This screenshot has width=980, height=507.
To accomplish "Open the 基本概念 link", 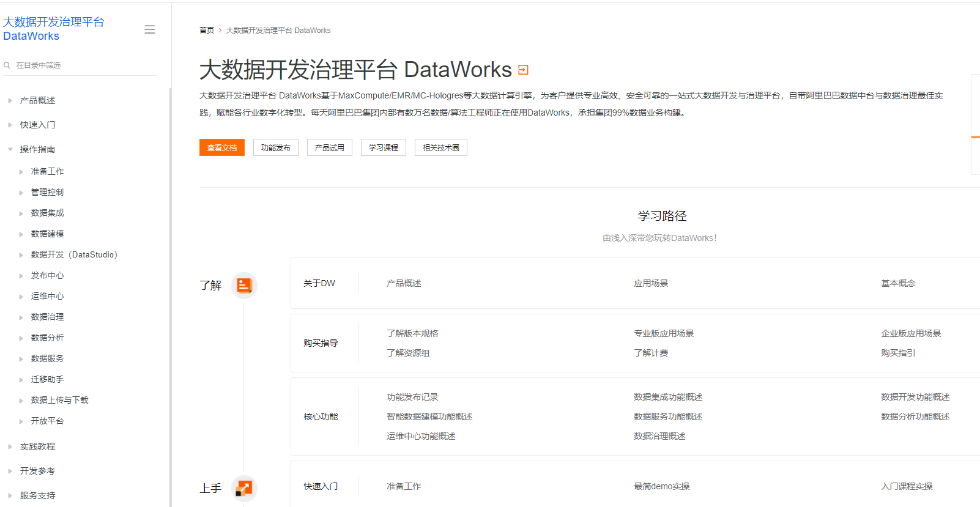I will point(898,283).
